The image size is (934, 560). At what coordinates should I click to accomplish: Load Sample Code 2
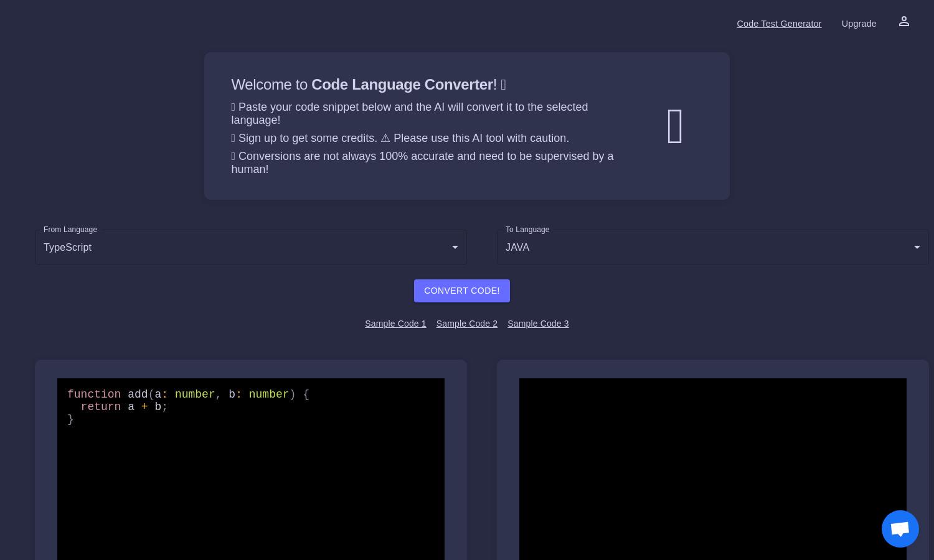467,324
